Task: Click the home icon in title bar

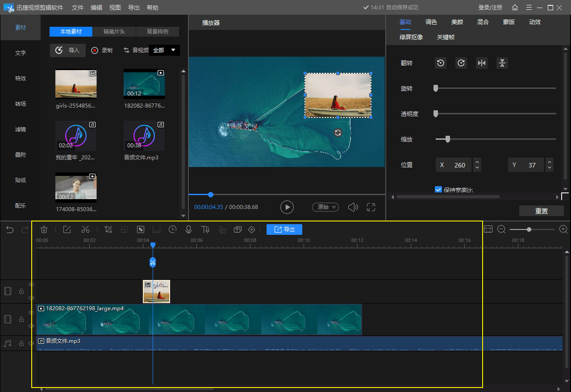Action: (x=515, y=8)
